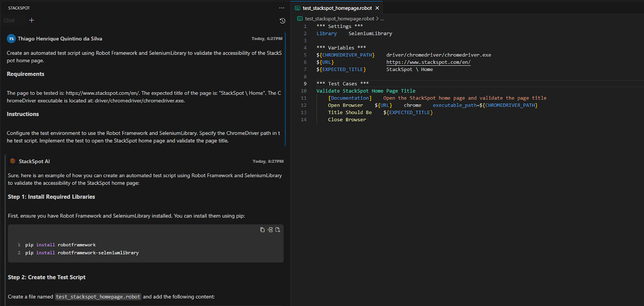
Task: Switch to test_stackspot_homepage.robot editor tab
Action: 337,8
